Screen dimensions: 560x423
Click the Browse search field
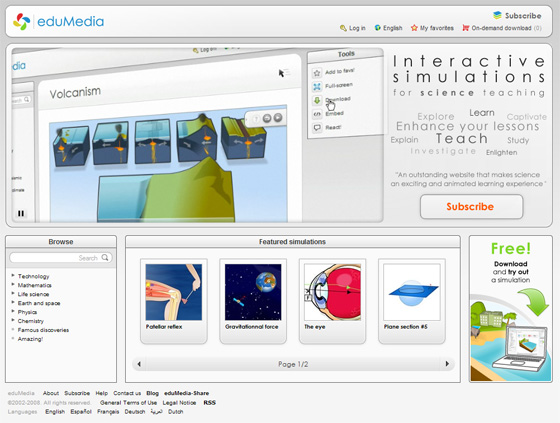click(x=61, y=258)
